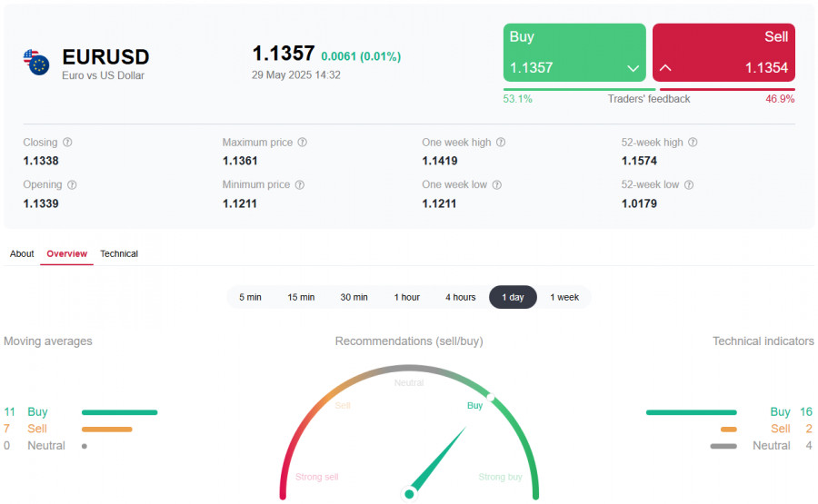The width and height of the screenshot is (818, 504).
Task: Select the 1 week timeframe
Action: pyautogui.click(x=564, y=297)
